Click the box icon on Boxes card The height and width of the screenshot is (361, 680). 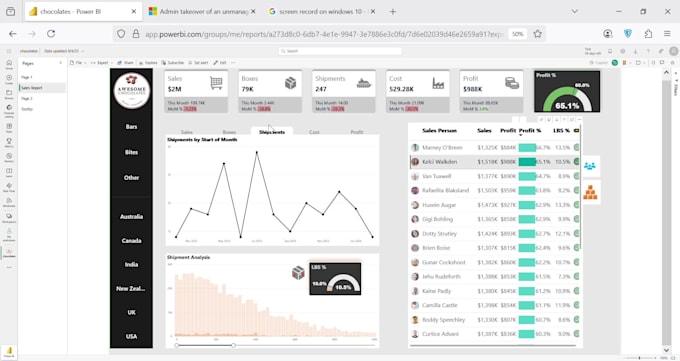[x=290, y=82]
